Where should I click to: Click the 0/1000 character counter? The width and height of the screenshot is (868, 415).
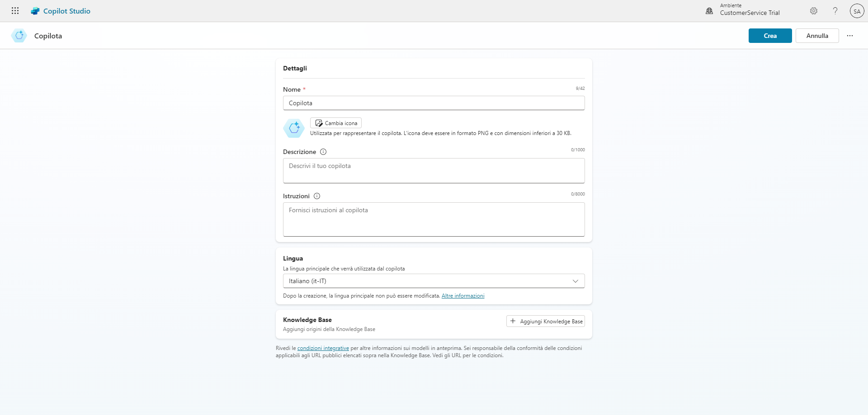[578, 150]
